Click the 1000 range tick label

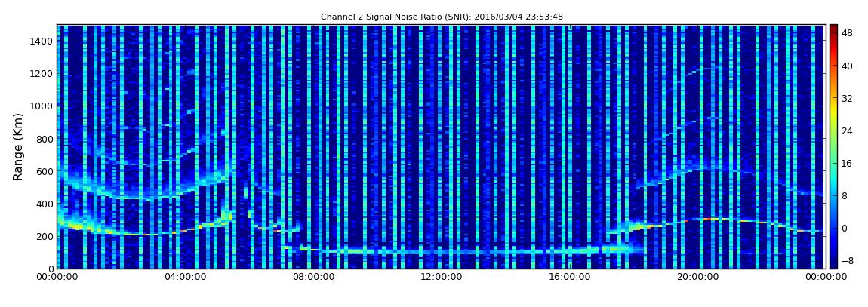tap(42, 106)
